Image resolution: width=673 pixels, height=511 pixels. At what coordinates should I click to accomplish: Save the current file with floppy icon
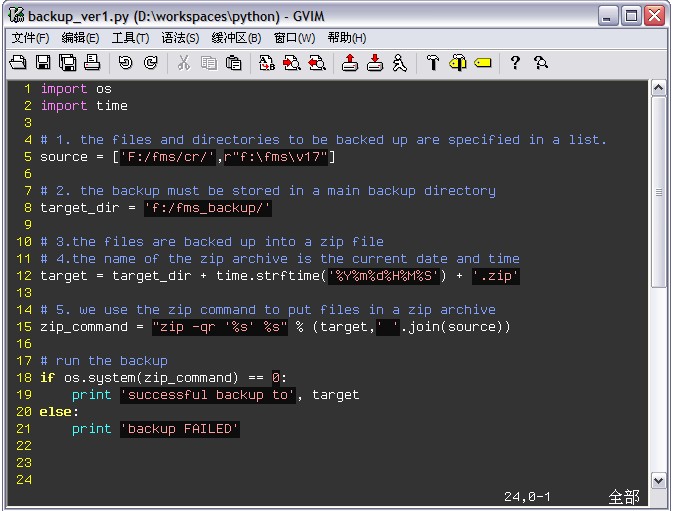coord(43,63)
